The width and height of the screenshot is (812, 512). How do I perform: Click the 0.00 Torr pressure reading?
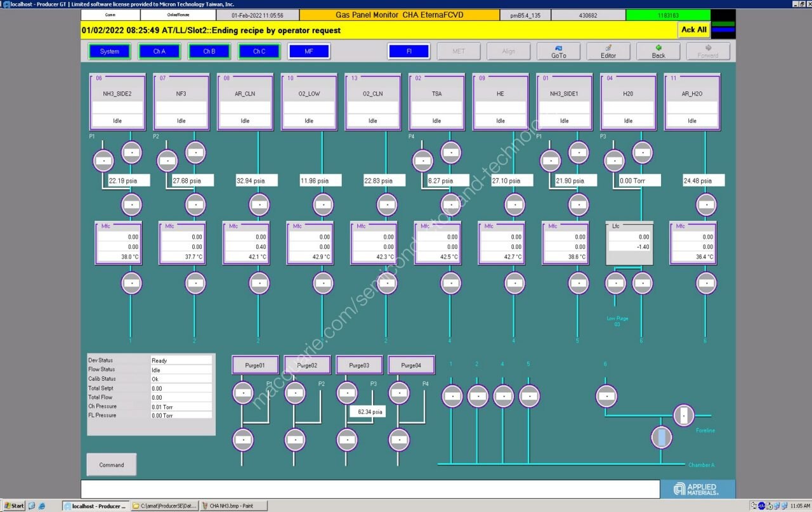tap(640, 181)
